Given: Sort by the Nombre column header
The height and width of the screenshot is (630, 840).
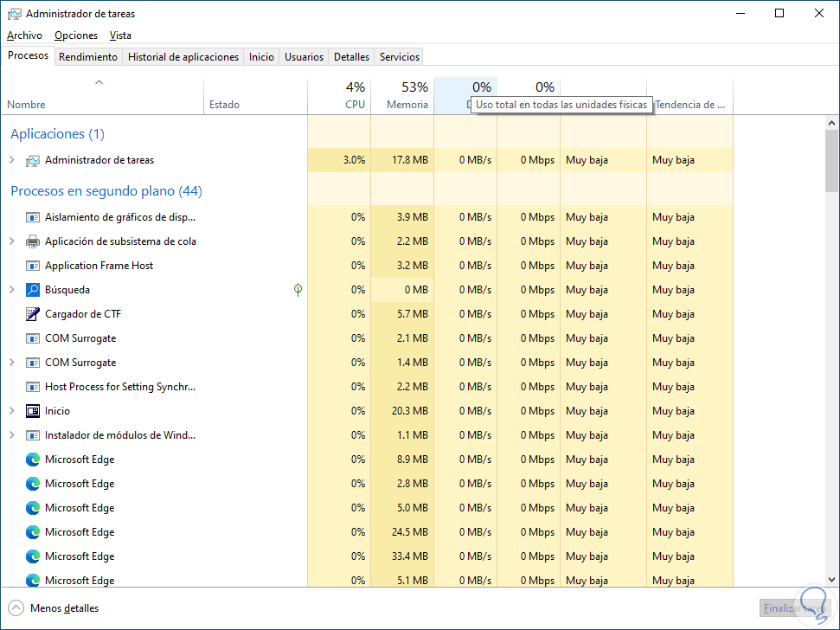Looking at the screenshot, I should coord(102,96).
